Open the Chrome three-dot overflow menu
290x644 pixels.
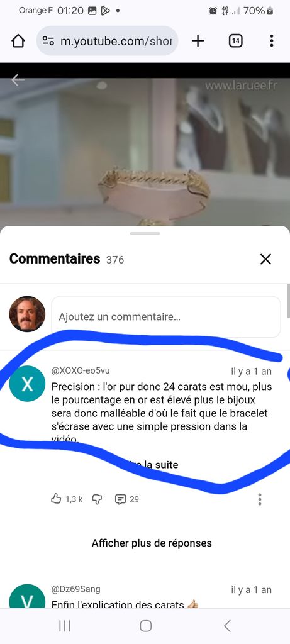272,41
